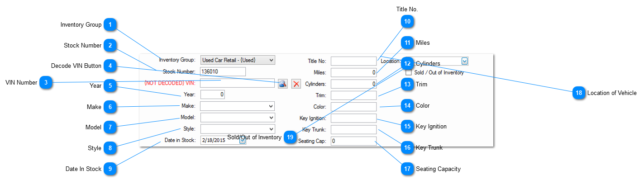Click the number 1 Inventory Group marker

click(x=109, y=25)
